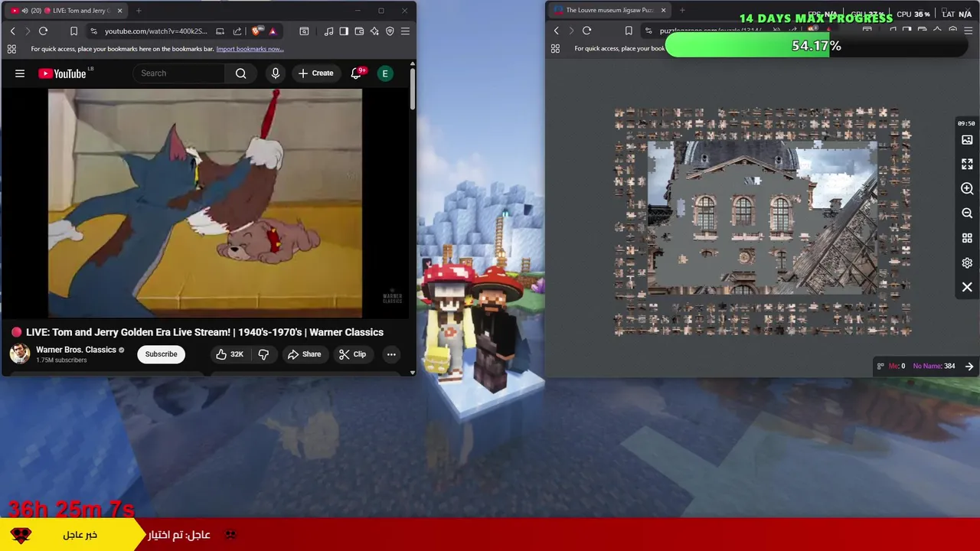
Task: Open more actions ellipsis under the video
Action: 391,354
